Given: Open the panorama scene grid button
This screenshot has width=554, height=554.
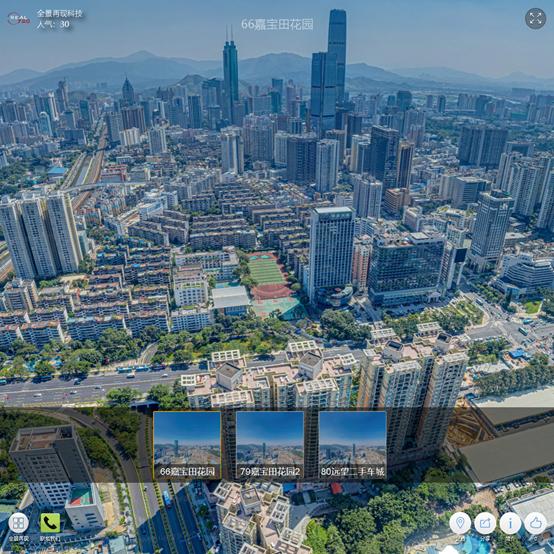Looking at the screenshot, I should pyautogui.click(x=18, y=523).
